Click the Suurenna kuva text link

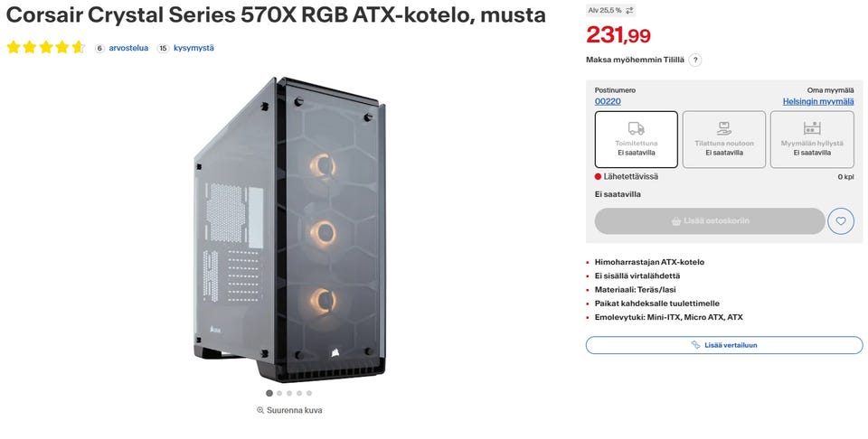295,410
